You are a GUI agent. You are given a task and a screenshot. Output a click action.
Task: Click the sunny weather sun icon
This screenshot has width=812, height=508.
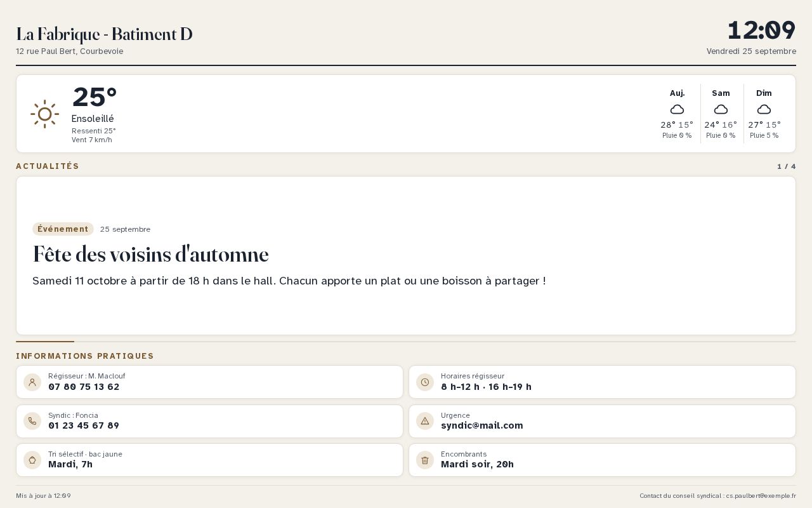pos(44,114)
